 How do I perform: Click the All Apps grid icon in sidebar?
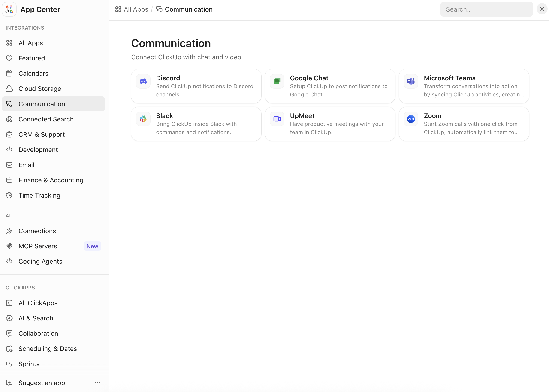9,43
